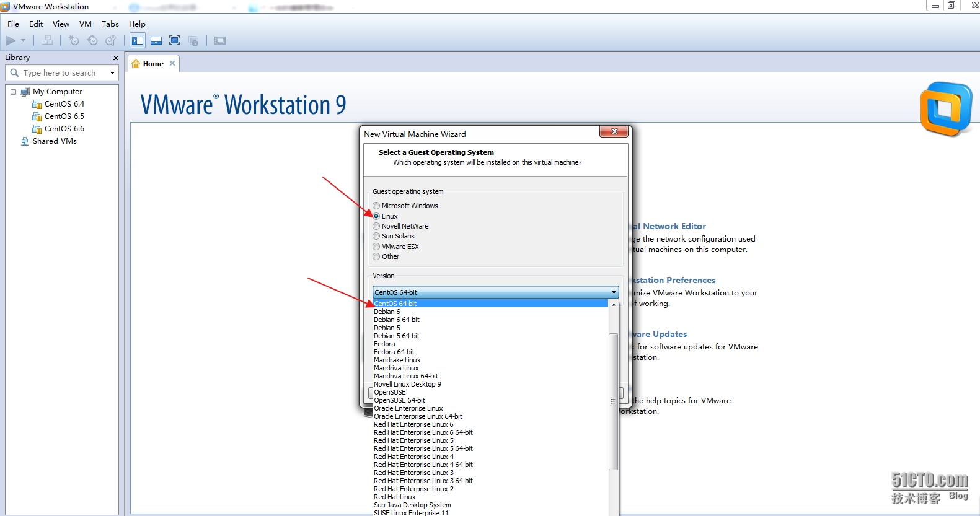Click the Power On play icon
980x516 pixels.
click(x=11, y=40)
